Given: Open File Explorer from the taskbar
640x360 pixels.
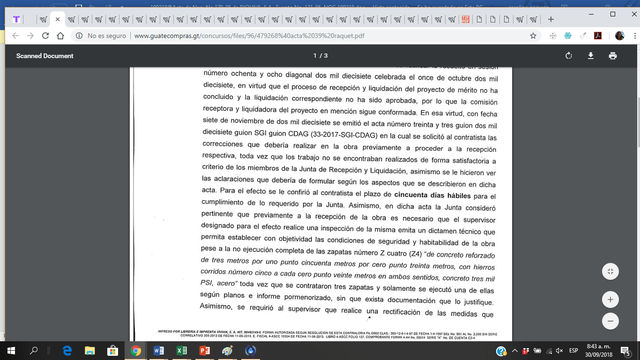Looking at the screenshot, I should click(90, 351).
